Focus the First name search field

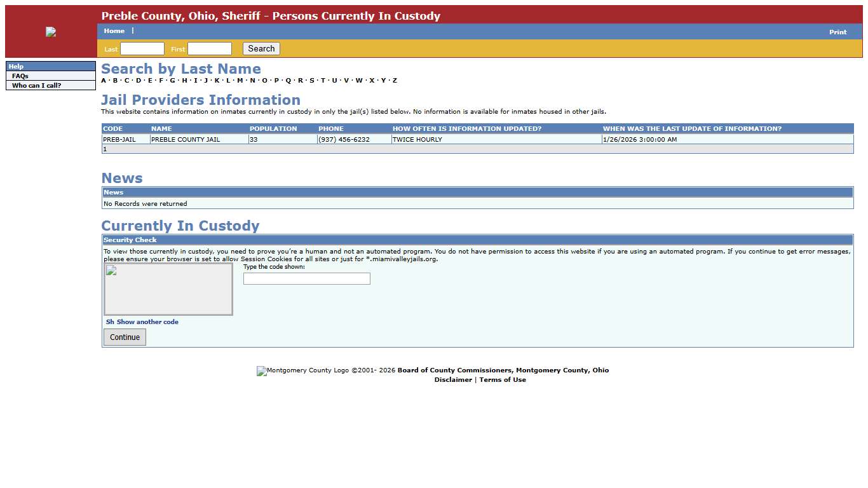[x=210, y=49]
